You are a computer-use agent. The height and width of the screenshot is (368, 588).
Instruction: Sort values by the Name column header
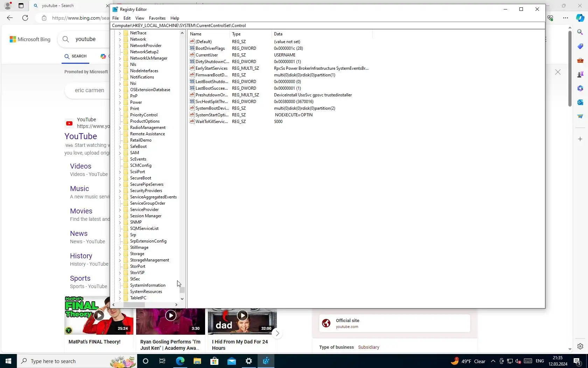click(209, 34)
